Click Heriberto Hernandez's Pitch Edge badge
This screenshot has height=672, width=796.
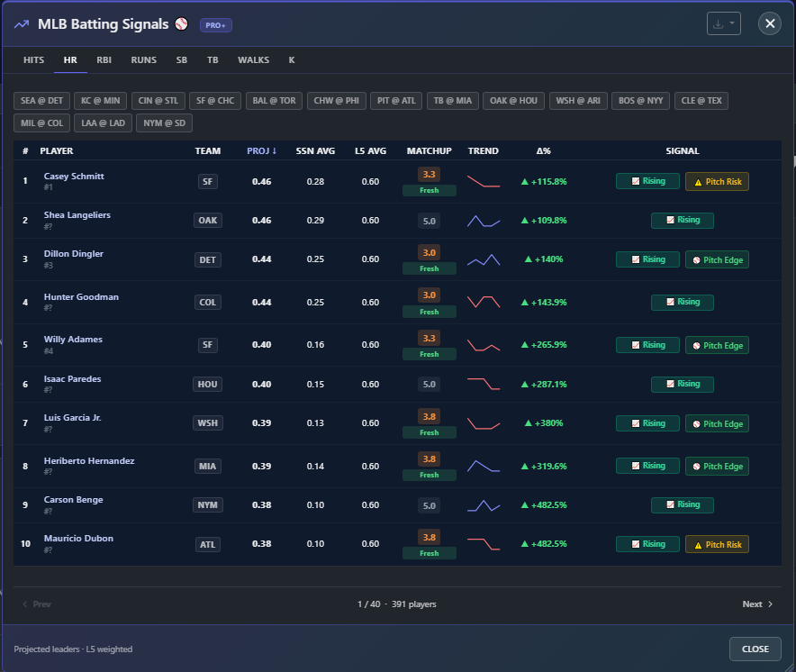point(718,467)
